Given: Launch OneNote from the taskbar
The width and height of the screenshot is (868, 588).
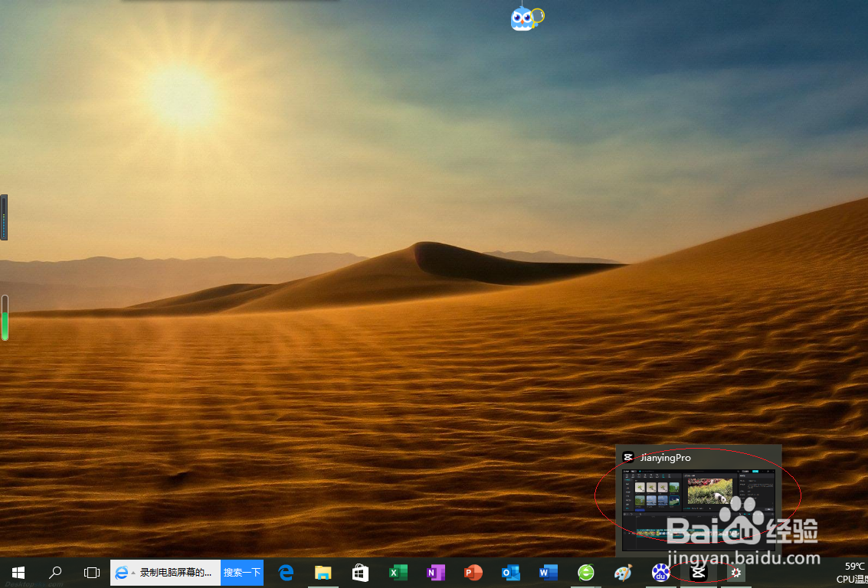Looking at the screenshot, I should pos(436,573).
